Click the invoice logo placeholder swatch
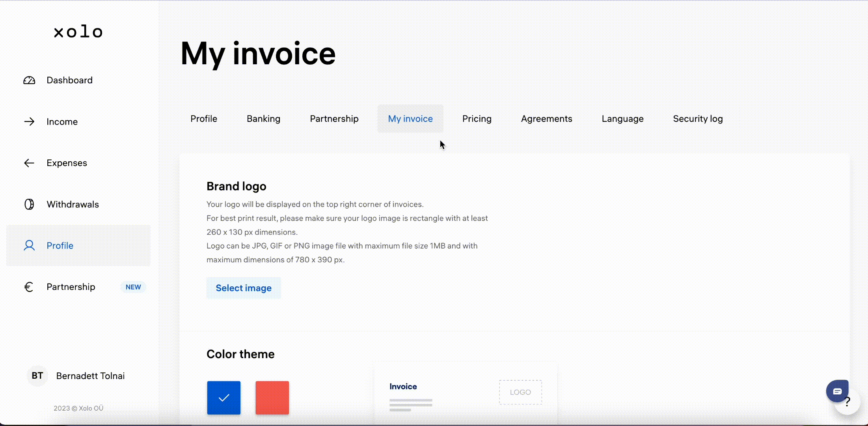Viewport: 868px width, 426px height. point(520,392)
